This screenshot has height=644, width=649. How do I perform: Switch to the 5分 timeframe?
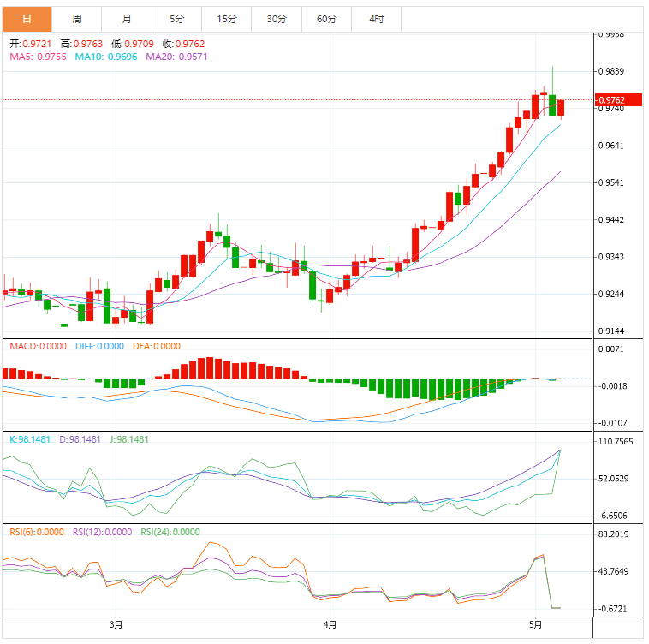[176, 18]
